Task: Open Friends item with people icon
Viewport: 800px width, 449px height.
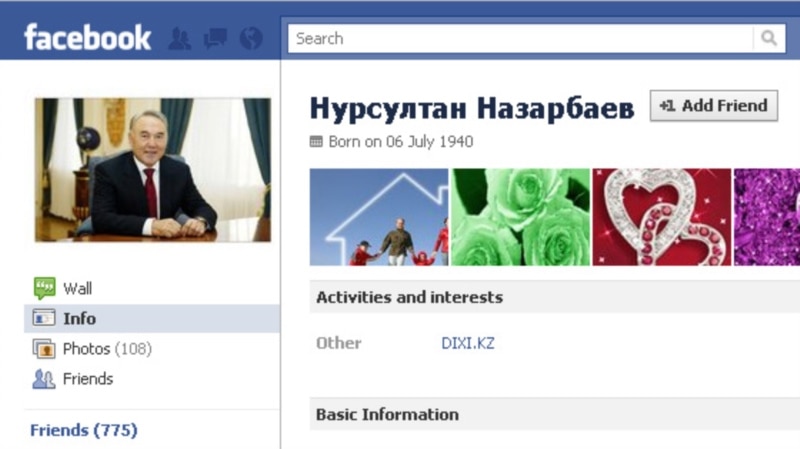Action: click(x=87, y=379)
